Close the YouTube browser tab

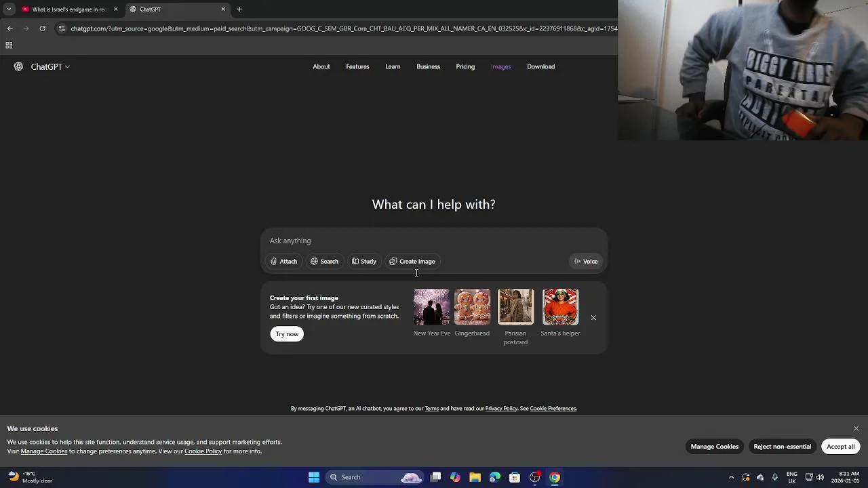[x=115, y=9]
